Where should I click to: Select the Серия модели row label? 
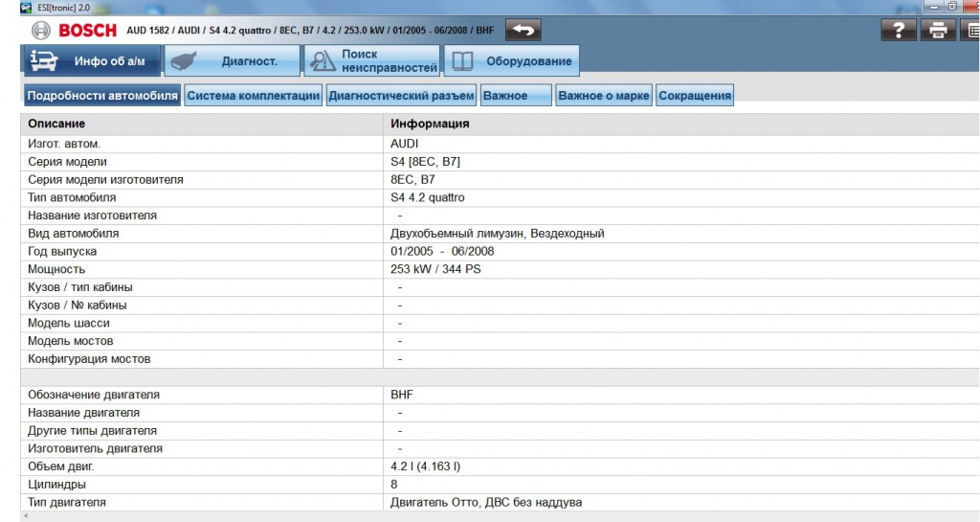(67, 162)
